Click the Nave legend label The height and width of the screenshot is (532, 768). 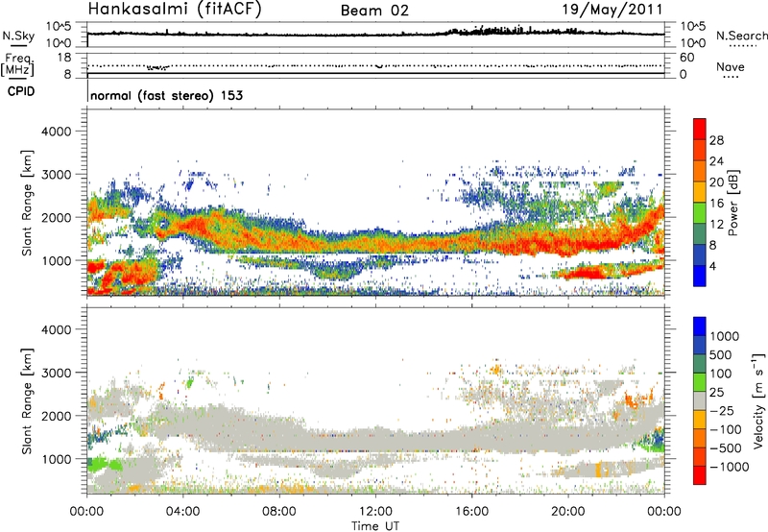click(x=731, y=67)
